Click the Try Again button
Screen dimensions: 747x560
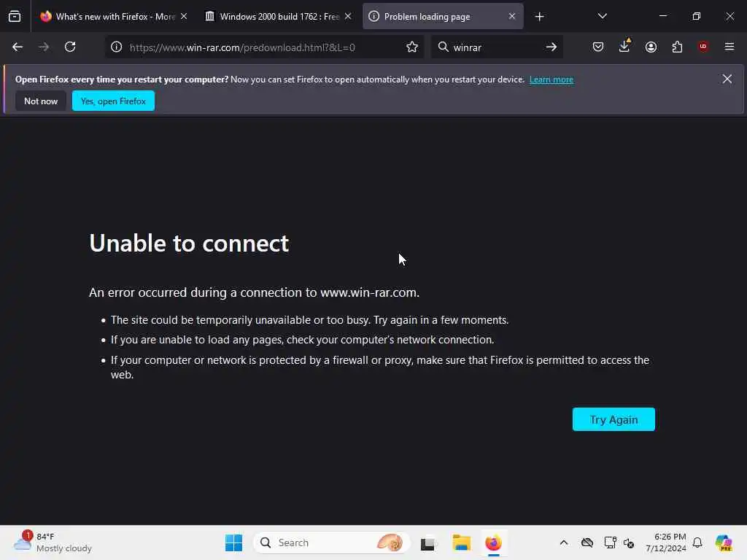[614, 419]
